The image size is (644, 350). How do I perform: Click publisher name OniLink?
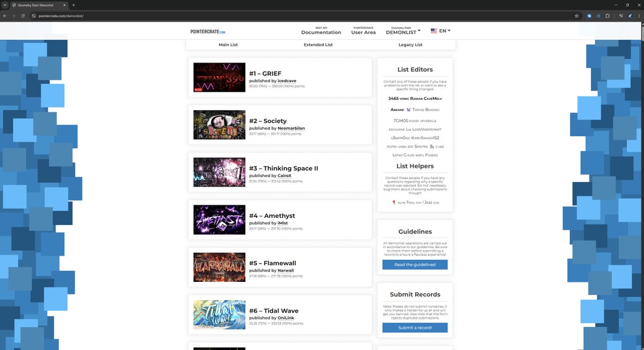(286, 318)
